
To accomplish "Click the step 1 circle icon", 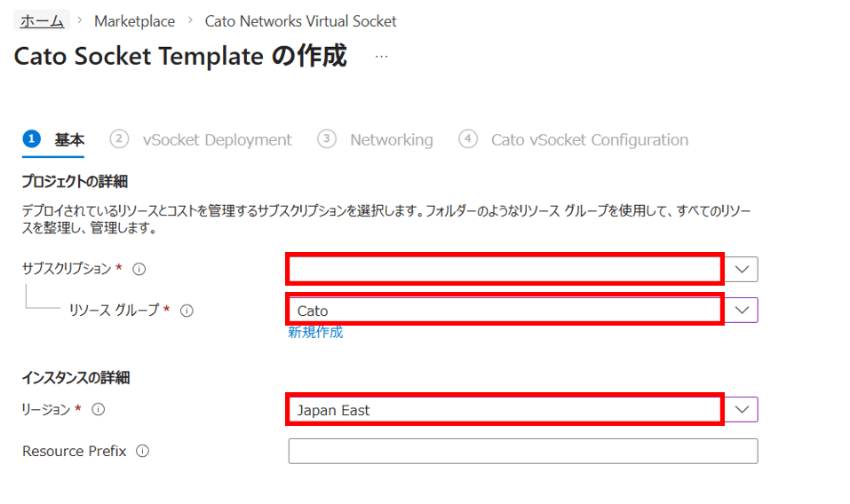I will [x=32, y=139].
